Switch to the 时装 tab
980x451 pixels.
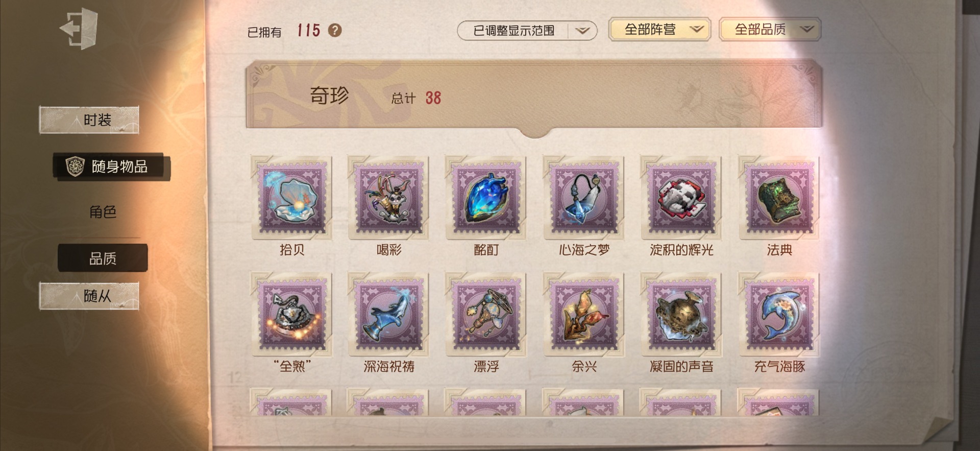(89, 120)
